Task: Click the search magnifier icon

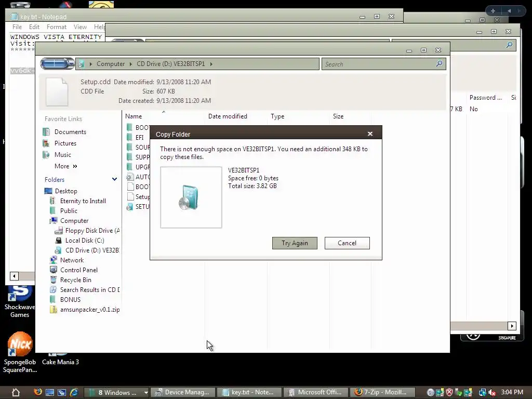Action: (x=440, y=63)
